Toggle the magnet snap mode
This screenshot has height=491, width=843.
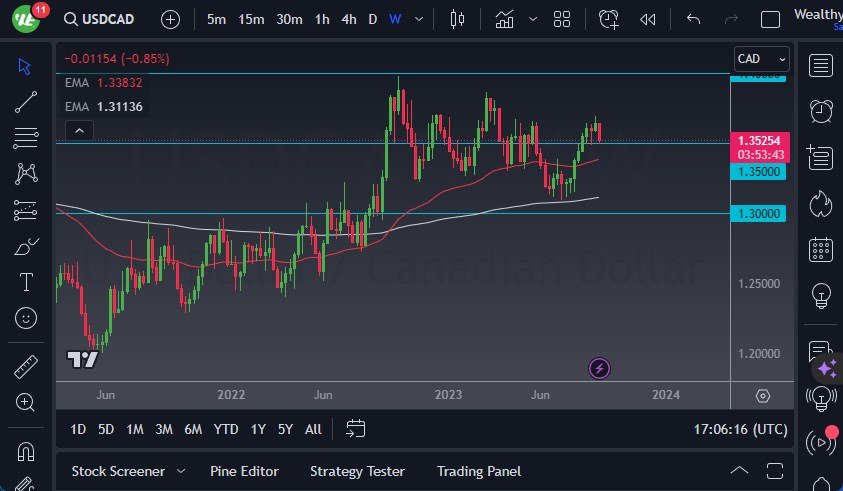26,450
